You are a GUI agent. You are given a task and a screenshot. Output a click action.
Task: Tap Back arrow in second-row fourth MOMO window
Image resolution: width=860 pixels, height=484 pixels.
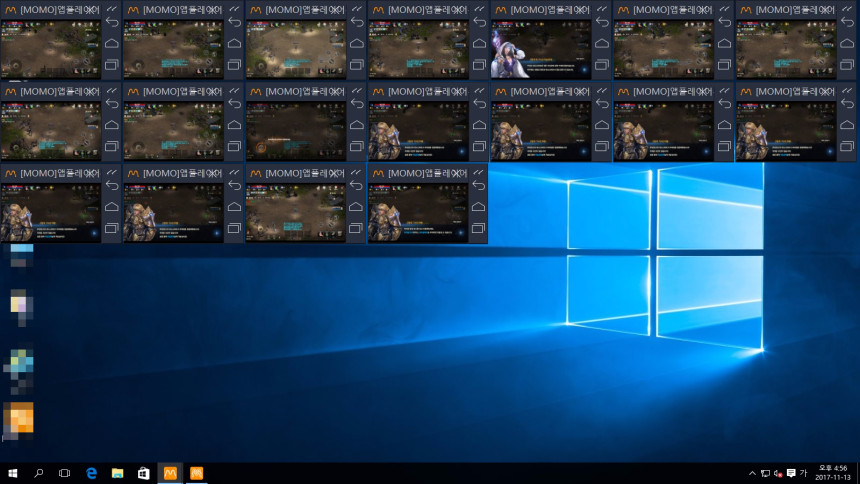[x=479, y=104]
